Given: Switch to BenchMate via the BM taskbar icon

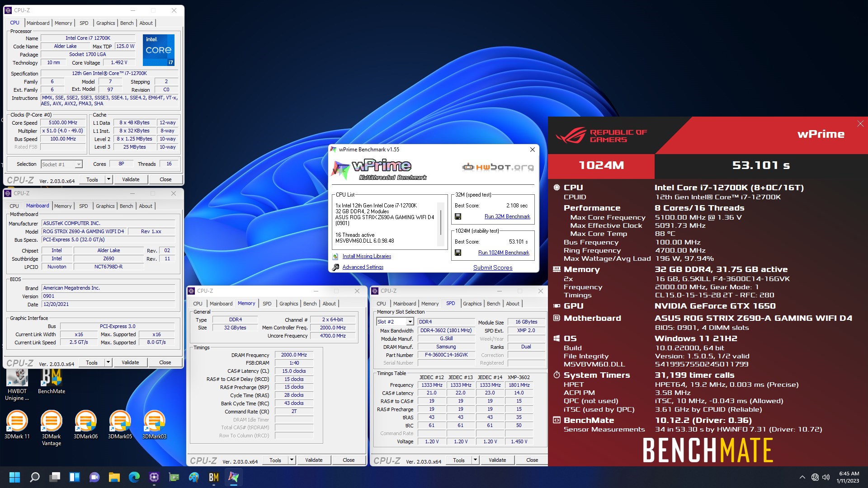Looking at the screenshot, I should click(x=214, y=477).
